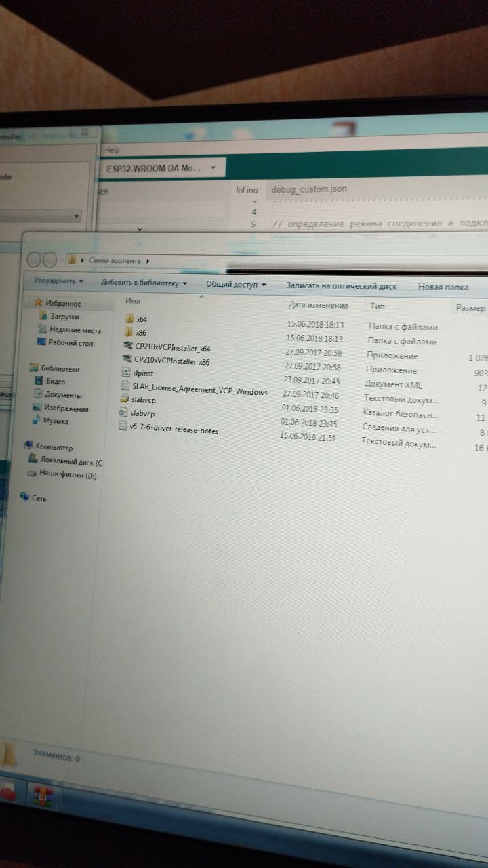Open the Упорядочить dropdown menu

click(58, 281)
